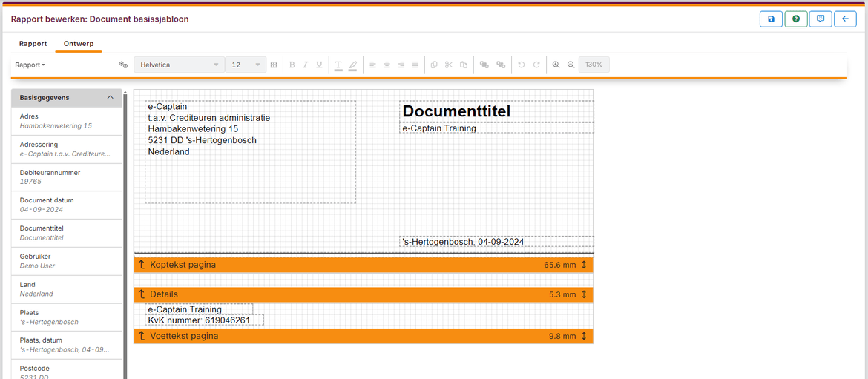The image size is (868, 379).
Task: Select the Plaats field item
Action: 67,317
